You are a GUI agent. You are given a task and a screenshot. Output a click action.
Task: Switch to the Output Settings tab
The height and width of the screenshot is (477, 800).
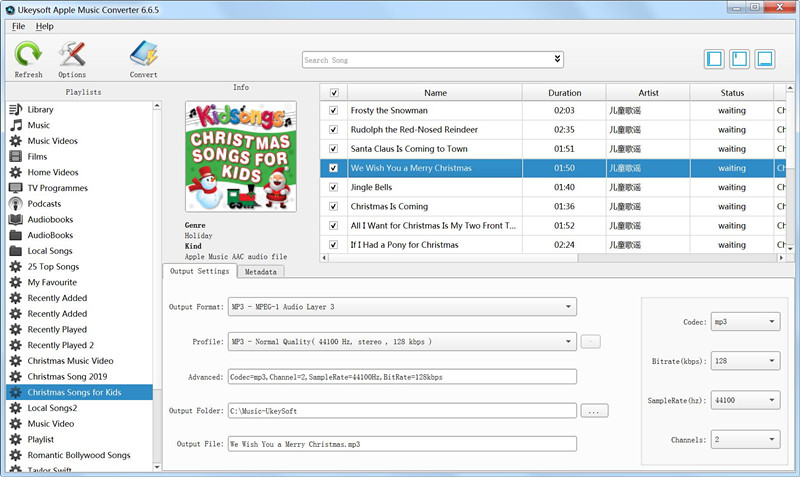tap(199, 271)
